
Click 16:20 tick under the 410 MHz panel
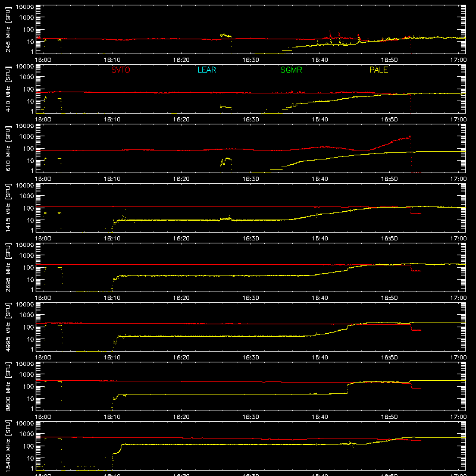point(181,120)
